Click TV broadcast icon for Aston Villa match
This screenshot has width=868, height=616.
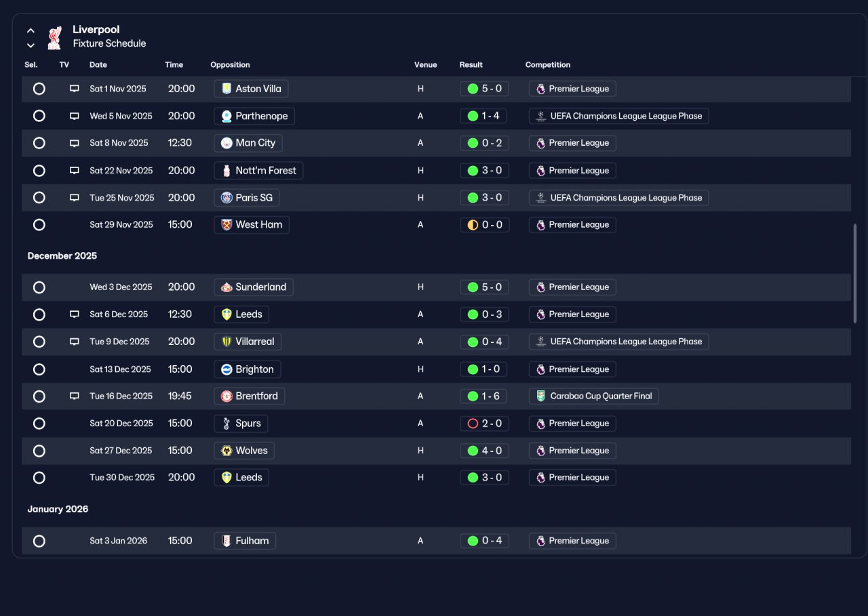point(75,89)
